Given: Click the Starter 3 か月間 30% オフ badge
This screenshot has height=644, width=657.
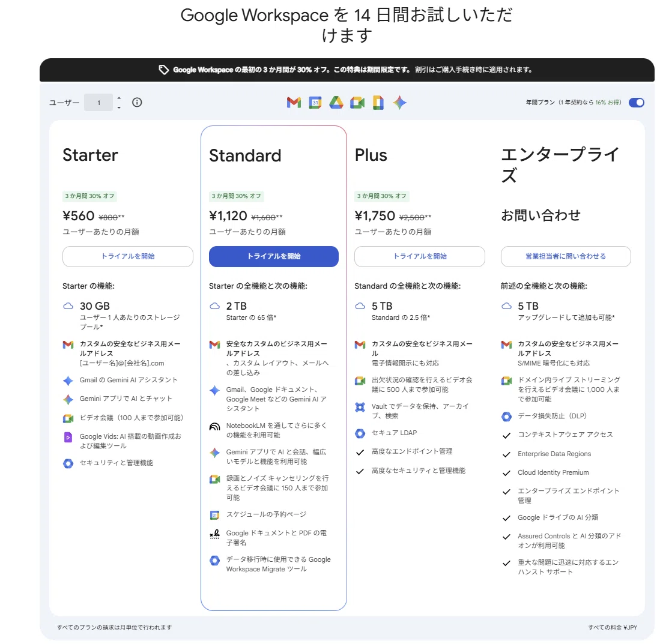Looking at the screenshot, I should click(x=89, y=196).
